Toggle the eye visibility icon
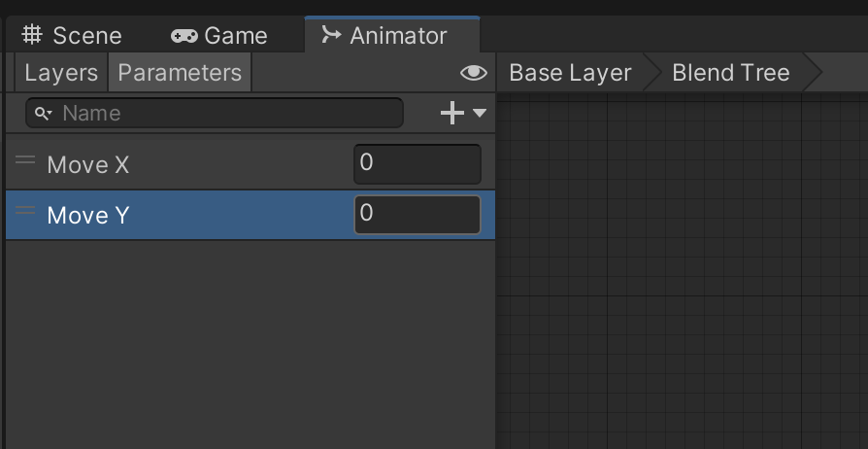Screen dimensions: 868x449 pos(473,73)
